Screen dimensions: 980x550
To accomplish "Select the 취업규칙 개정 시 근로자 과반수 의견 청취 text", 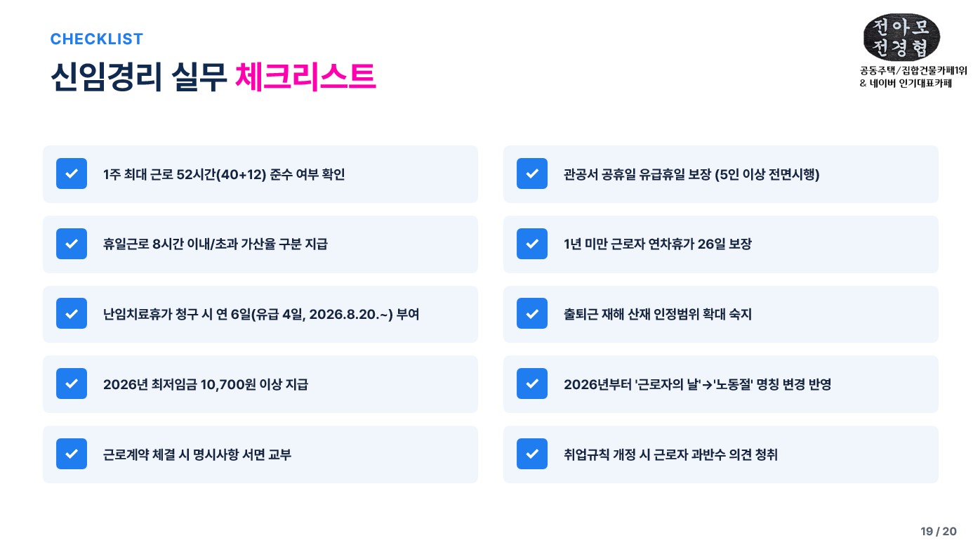I will coord(670,454).
